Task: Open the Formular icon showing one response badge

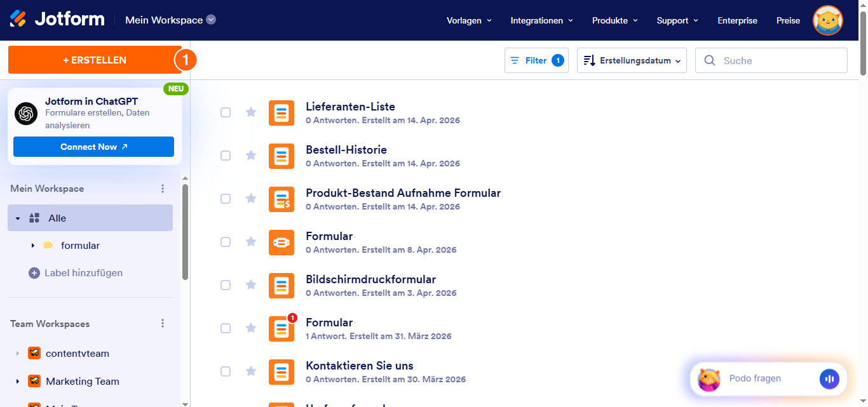Action: tap(281, 328)
